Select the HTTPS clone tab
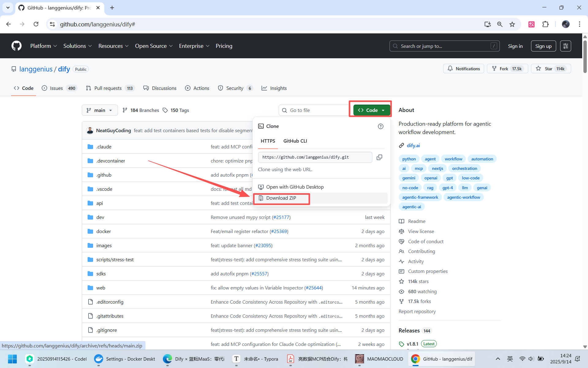Image resolution: width=588 pixels, height=368 pixels. coord(268,141)
